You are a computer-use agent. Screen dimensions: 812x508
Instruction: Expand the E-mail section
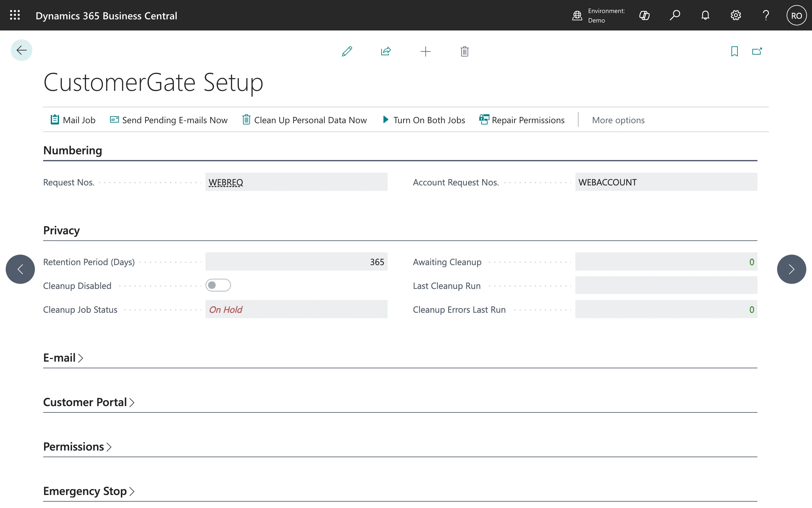click(x=63, y=358)
